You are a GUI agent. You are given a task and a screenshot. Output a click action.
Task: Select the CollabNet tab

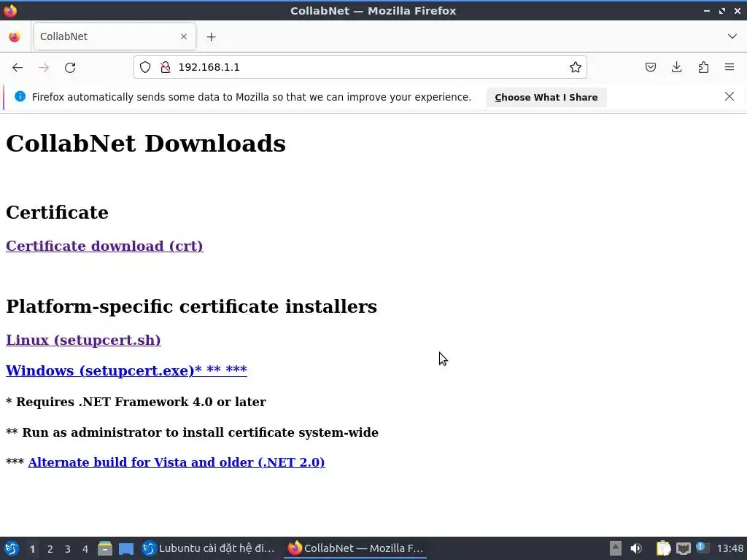click(115, 36)
